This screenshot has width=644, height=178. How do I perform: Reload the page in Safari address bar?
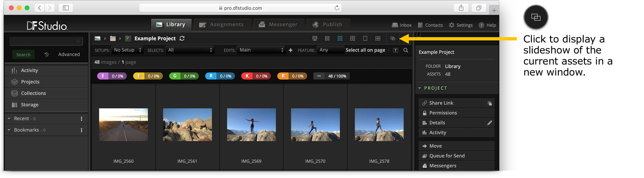click(x=337, y=8)
